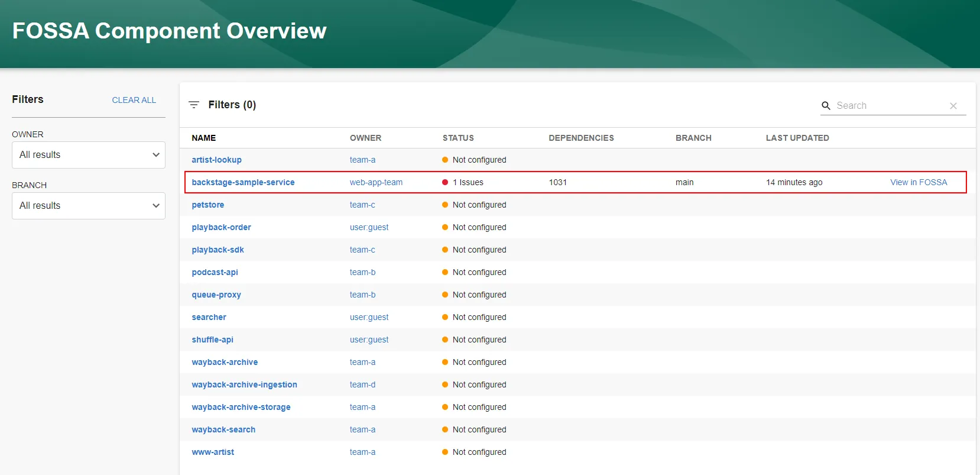Screen dimensions: 980x475
Task: Click team-a owner of artist-lookup
Action: [362, 160]
